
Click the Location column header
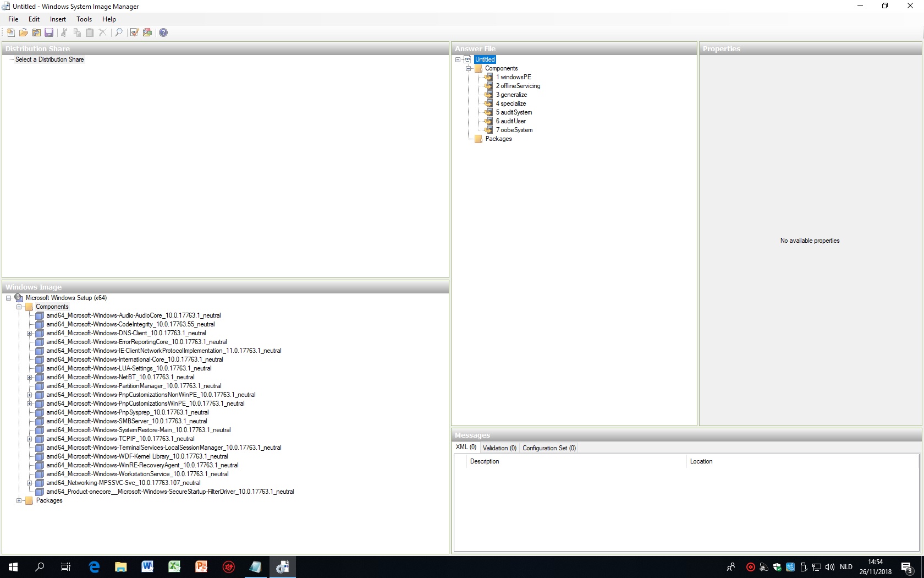(x=803, y=461)
